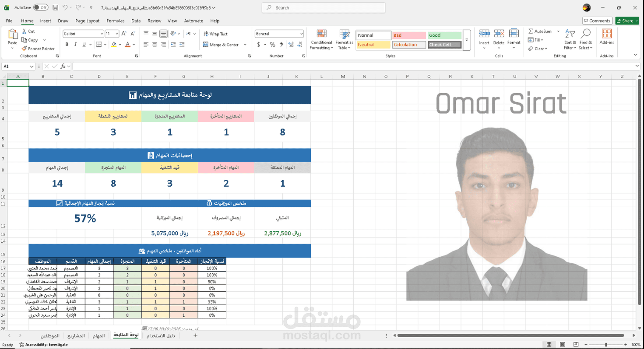Switch to the Data tab
This screenshot has width=644, height=349.
coord(136,21)
